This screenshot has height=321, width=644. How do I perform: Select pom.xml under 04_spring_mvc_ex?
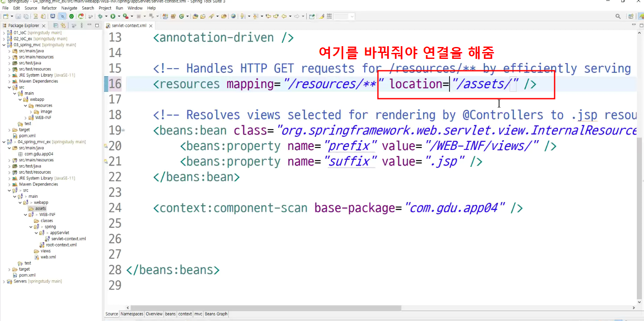[24, 275]
